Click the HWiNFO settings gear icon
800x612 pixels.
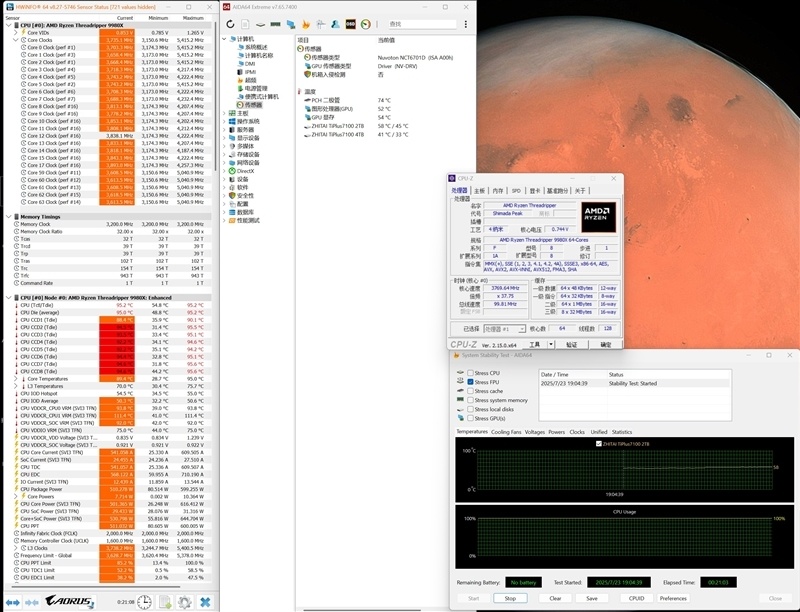point(185,601)
